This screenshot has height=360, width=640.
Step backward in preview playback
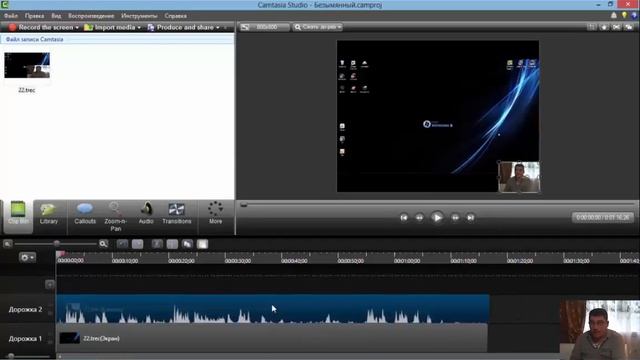(419, 218)
